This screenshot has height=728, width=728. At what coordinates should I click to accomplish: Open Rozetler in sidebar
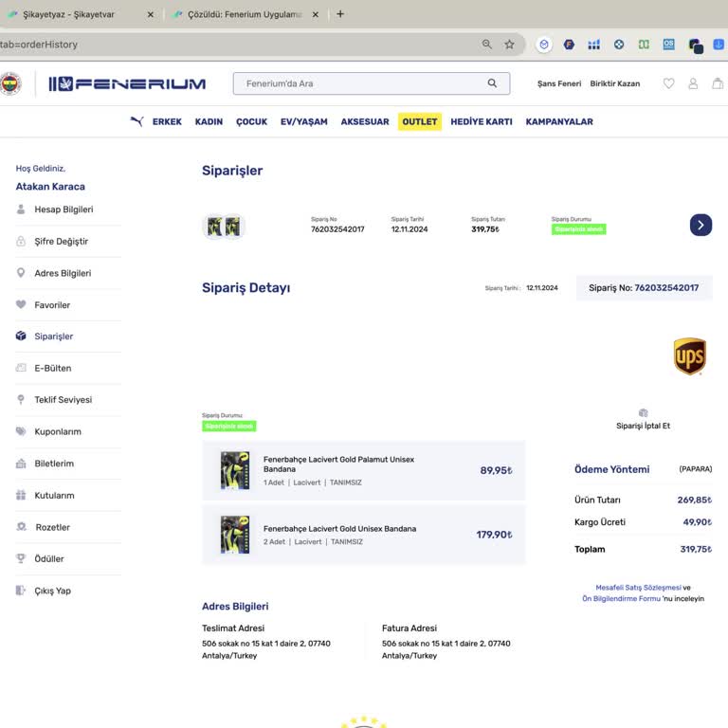[x=52, y=527]
